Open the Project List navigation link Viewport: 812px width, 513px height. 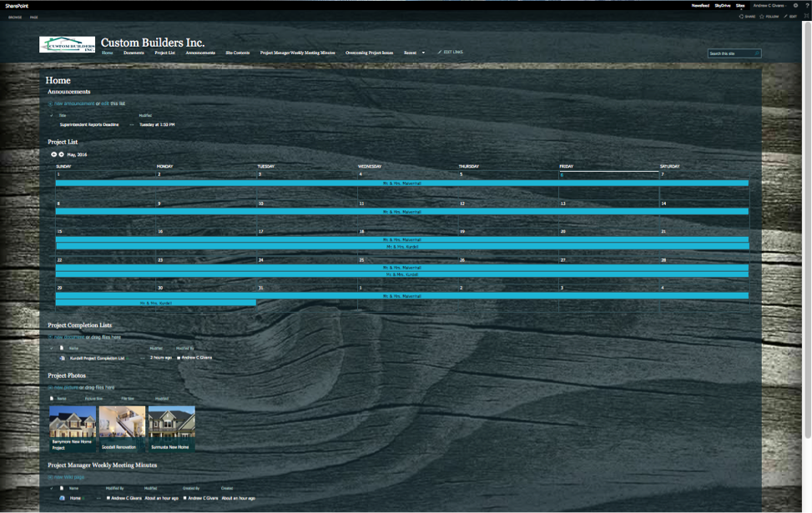coord(164,53)
